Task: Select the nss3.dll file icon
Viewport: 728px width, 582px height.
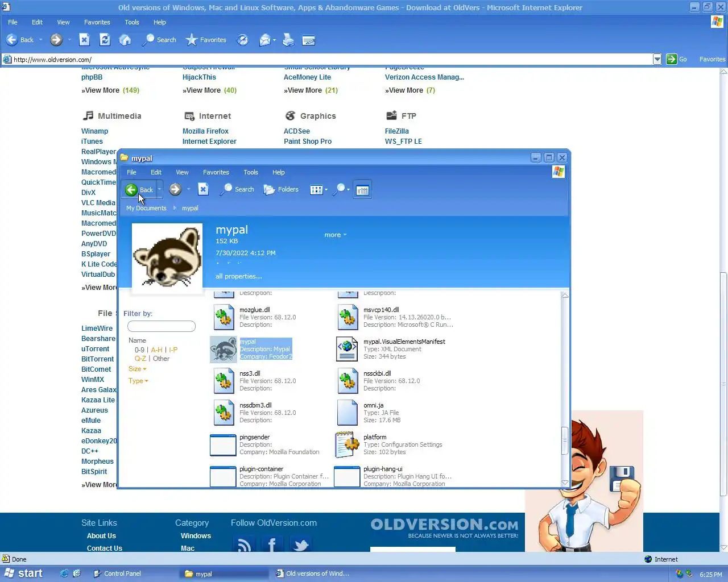Action: (224, 381)
